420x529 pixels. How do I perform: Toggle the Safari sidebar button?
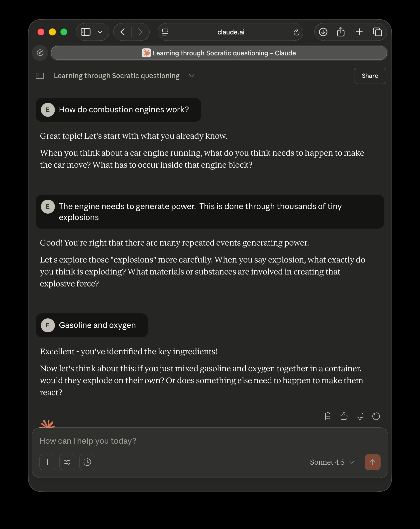[86, 32]
